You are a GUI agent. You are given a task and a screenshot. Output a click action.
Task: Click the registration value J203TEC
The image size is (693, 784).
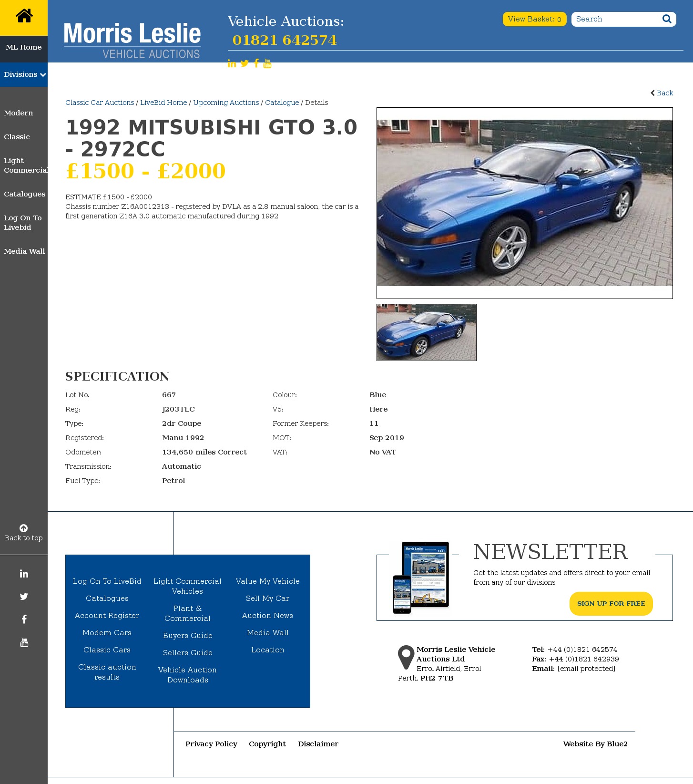pos(178,409)
